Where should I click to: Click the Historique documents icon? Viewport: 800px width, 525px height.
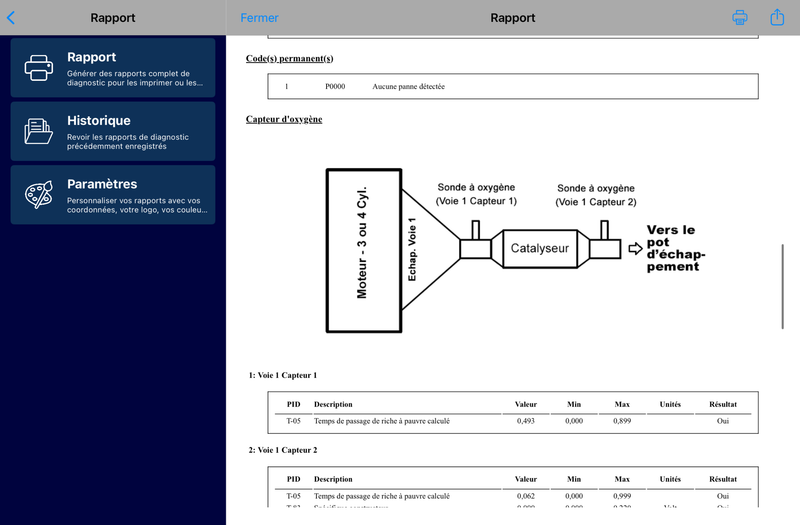click(39, 131)
